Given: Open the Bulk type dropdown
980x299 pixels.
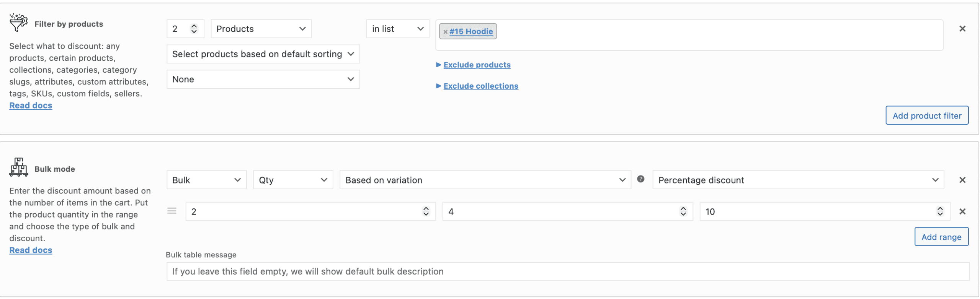Looking at the screenshot, I should pos(206,180).
